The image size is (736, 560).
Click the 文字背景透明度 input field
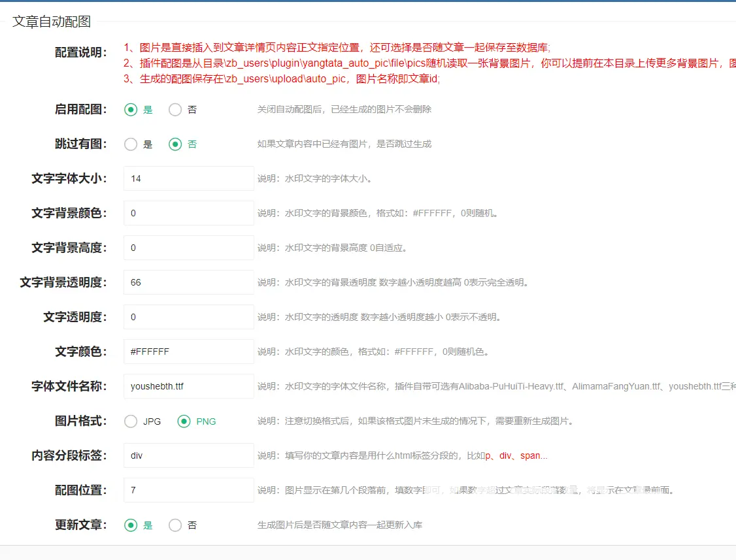(189, 282)
